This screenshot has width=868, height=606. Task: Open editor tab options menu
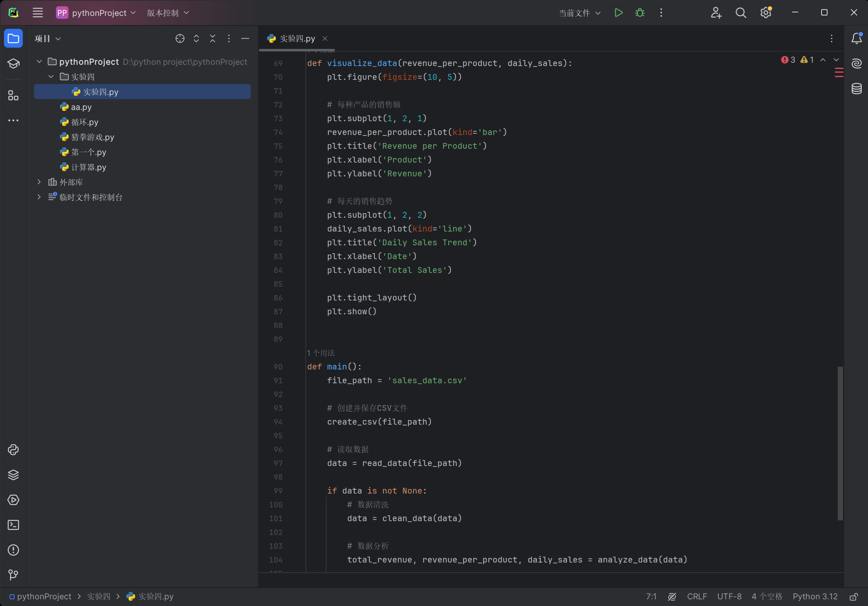[832, 38]
